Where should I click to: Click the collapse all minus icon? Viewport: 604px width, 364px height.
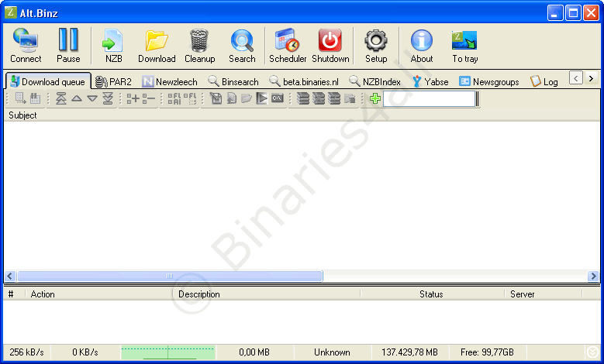(x=148, y=98)
